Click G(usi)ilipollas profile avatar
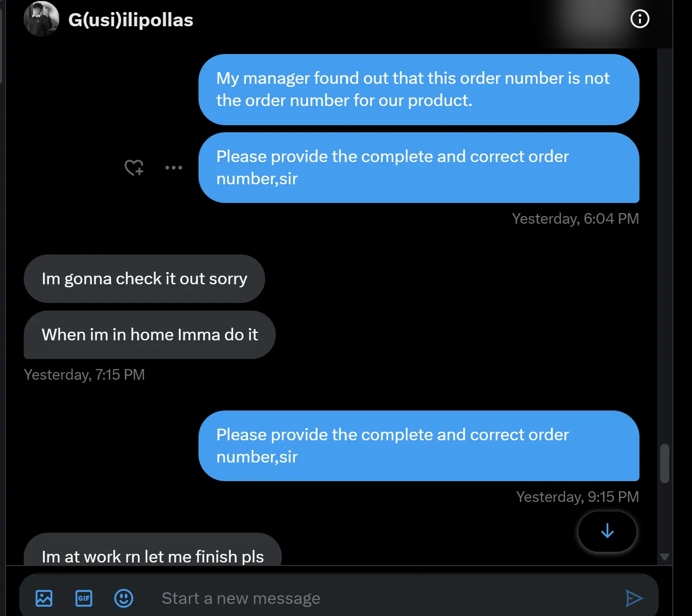 pos(41,19)
